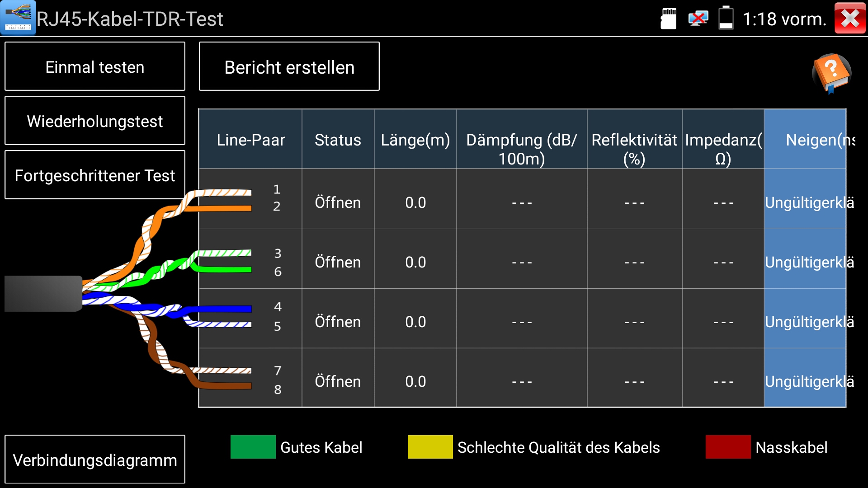Select the green Gutes Kabel swatch
The height and width of the screenshot is (488, 868).
tap(253, 447)
